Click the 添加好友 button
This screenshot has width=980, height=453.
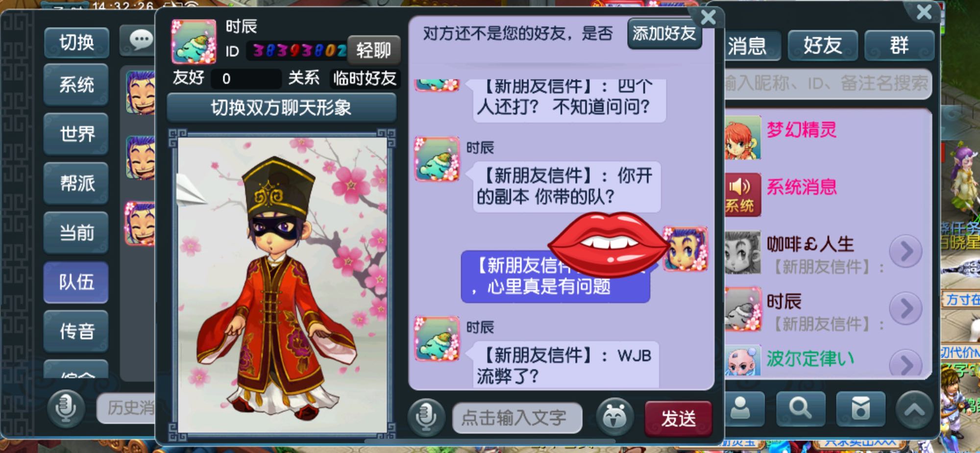[664, 33]
